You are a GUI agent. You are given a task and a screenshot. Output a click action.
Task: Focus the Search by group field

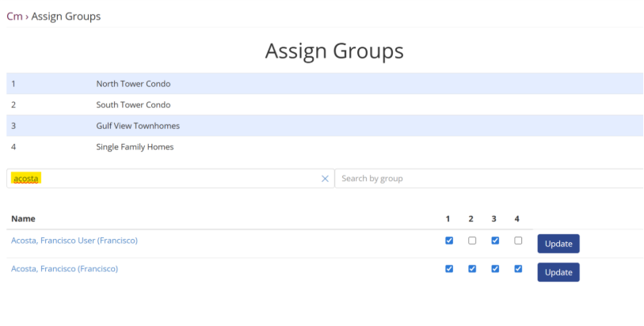click(487, 179)
